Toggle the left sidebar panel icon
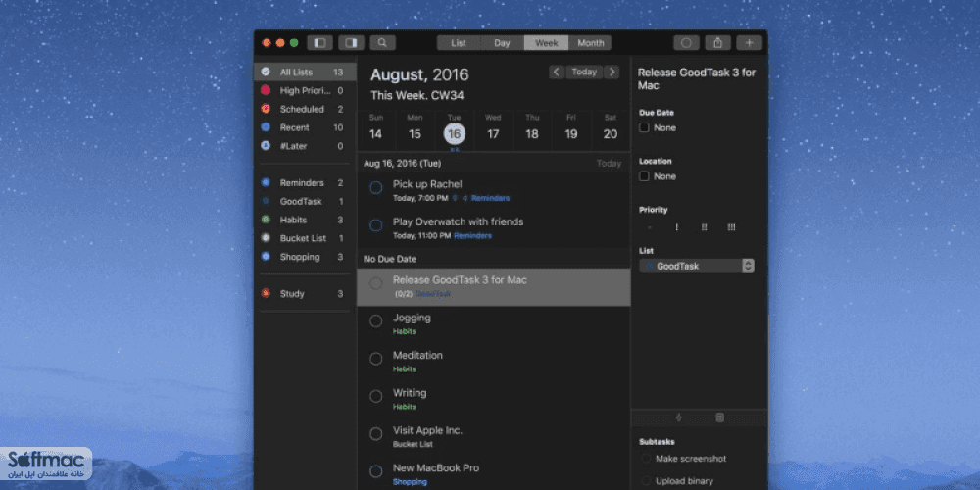The width and height of the screenshot is (980, 490). click(320, 43)
